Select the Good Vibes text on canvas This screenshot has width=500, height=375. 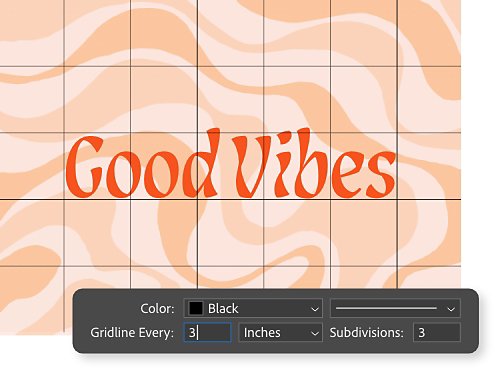point(231,163)
